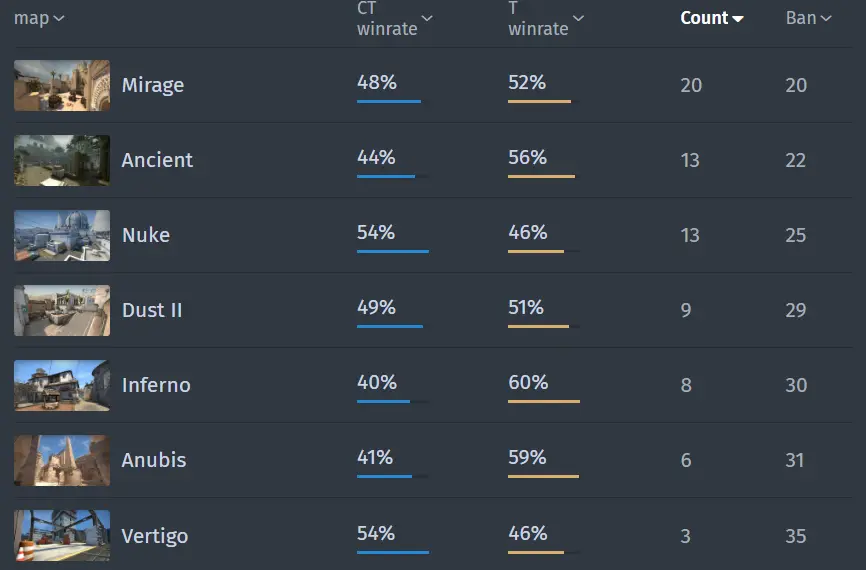Open the Inferno map thumbnail
This screenshot has height=570, width=866.
coord(62,386)
